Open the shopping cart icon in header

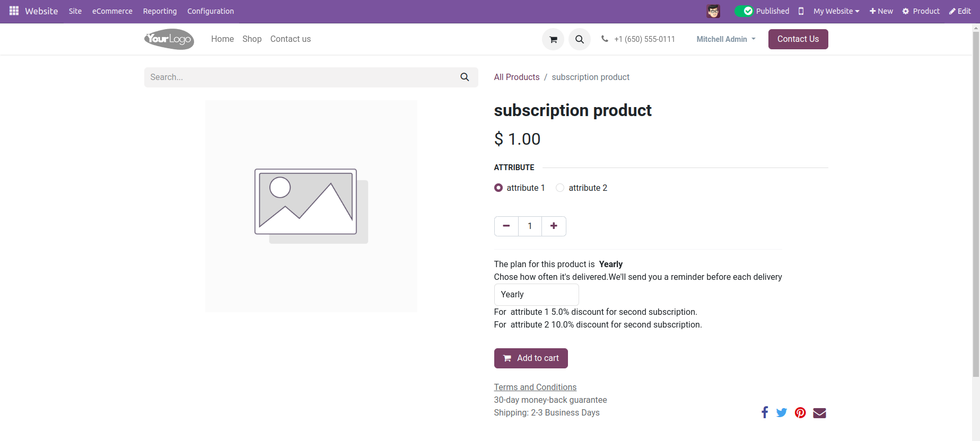[553, 39]
